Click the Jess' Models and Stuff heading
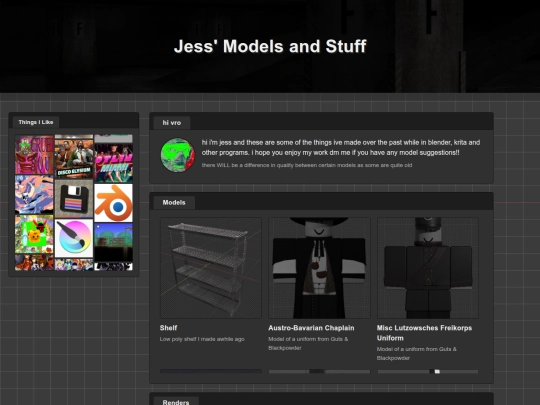The width and height of the screenshot is (540, 405). click(x=270, y=46)
